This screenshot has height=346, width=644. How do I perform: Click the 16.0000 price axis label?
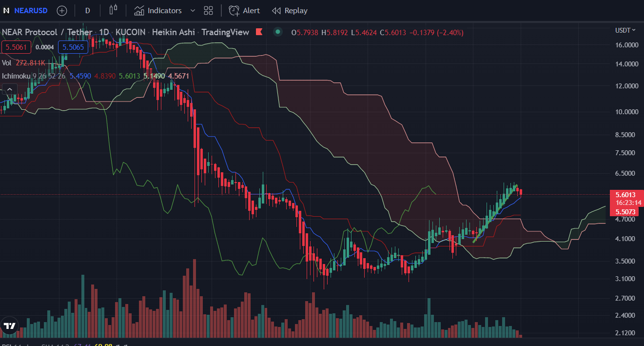point(627,45)
